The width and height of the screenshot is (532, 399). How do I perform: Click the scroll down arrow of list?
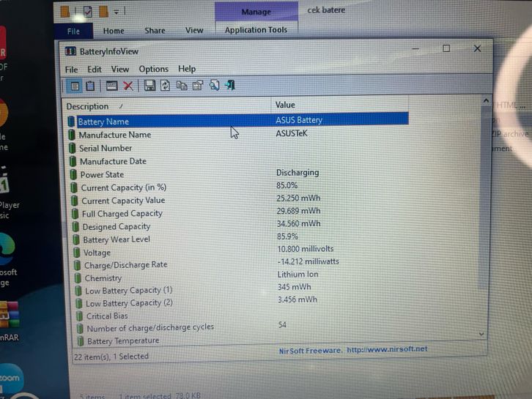tap(481, 335)
